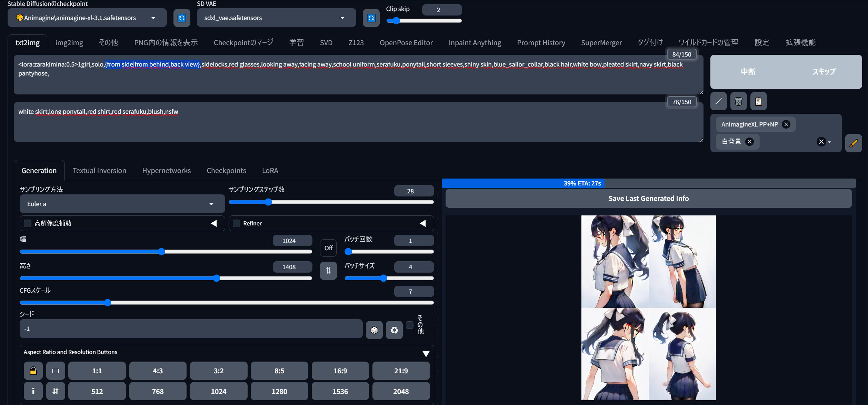Collapse the Aspect Ratio and Resolution Buttons panel

tap(426, 354)
